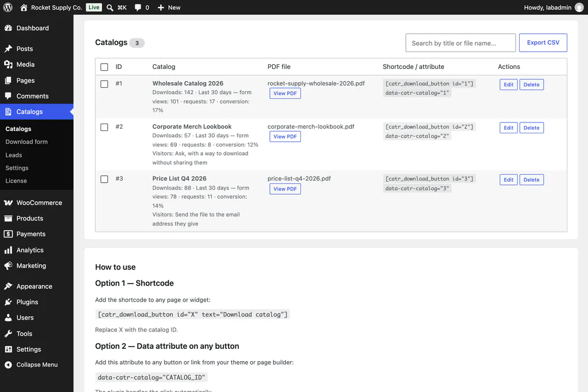Edit the Corporate Merch Lookbook entry
Screen dimensions: 588x392
click(x=509, y=128)
